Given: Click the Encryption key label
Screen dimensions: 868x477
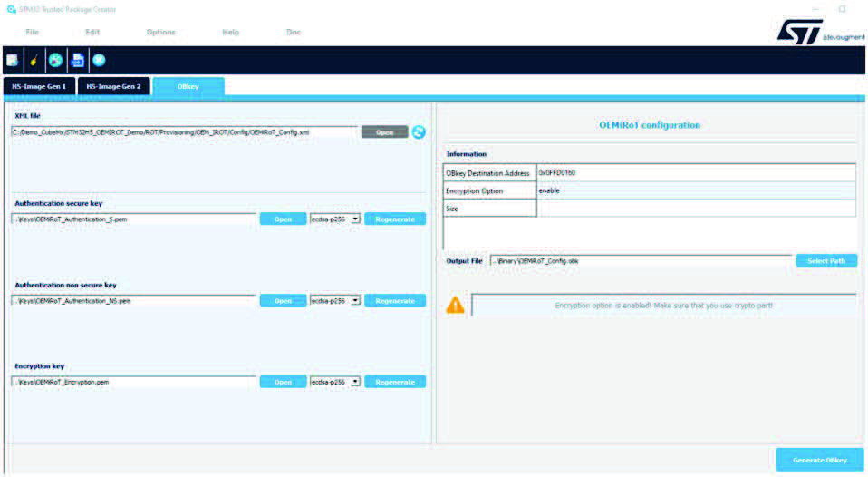Looking at the screenshot, I should click(39, 365).
